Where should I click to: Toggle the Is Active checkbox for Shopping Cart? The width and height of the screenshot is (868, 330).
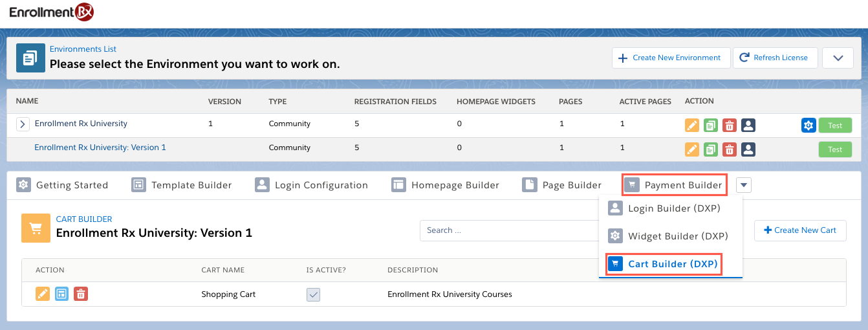click(314, 294)
